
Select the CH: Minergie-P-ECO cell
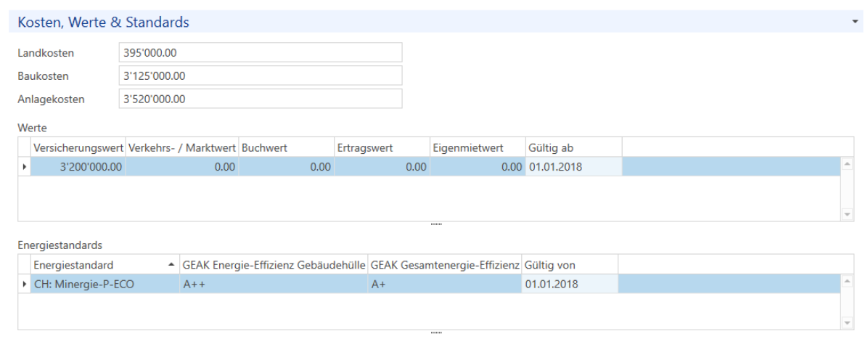105,284
